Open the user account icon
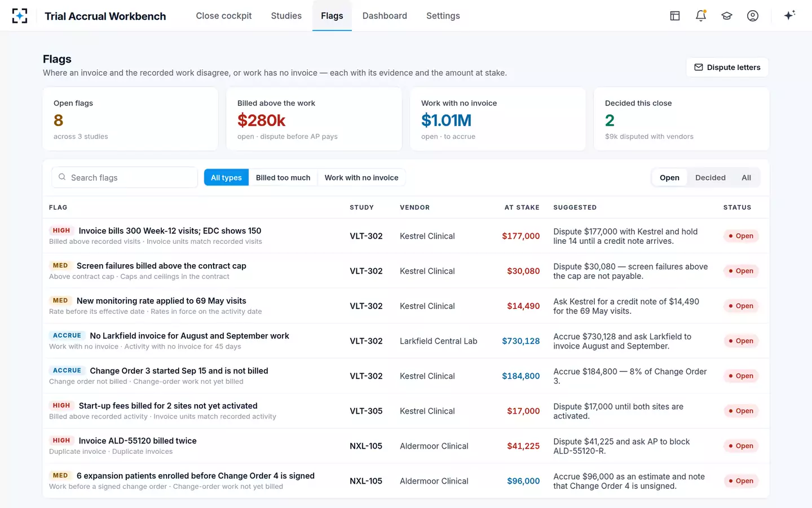Image resolution: width=812 pixels, height=508 pixels. (753, 16)
